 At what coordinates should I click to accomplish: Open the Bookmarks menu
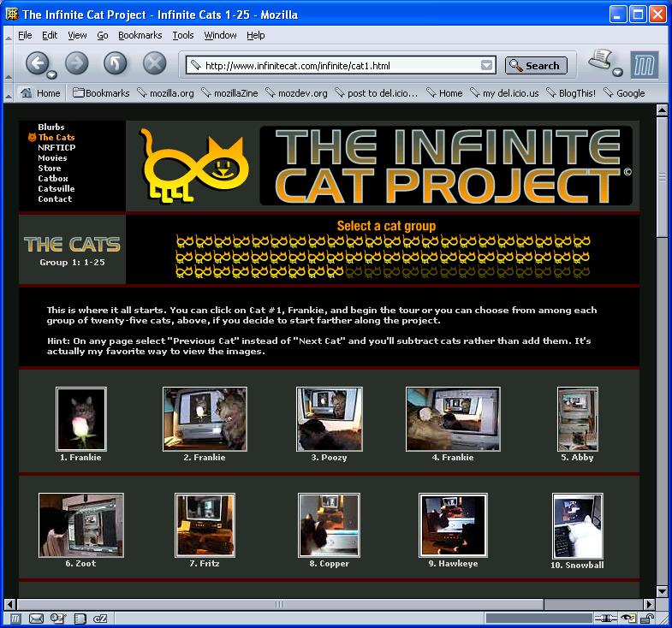(x=140, y=35)
